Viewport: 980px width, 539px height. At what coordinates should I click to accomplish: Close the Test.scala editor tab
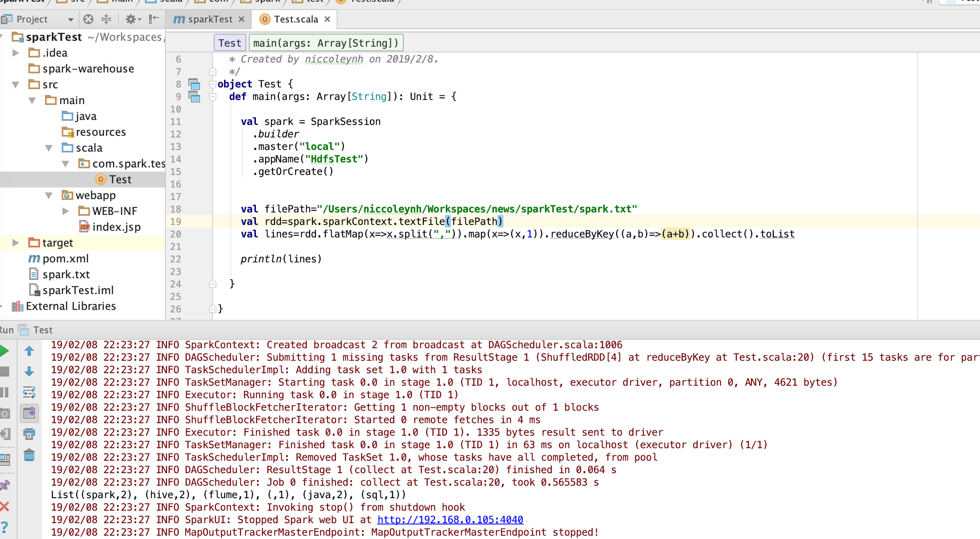point(327,19)
